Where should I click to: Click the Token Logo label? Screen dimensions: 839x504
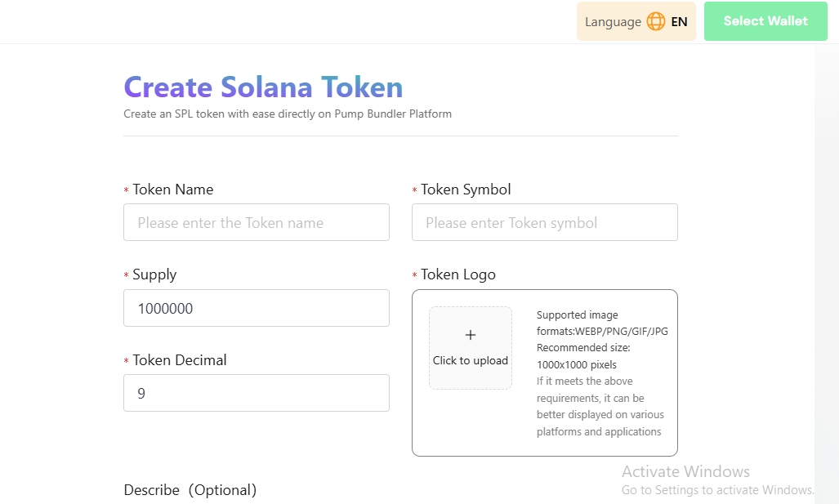458,274
